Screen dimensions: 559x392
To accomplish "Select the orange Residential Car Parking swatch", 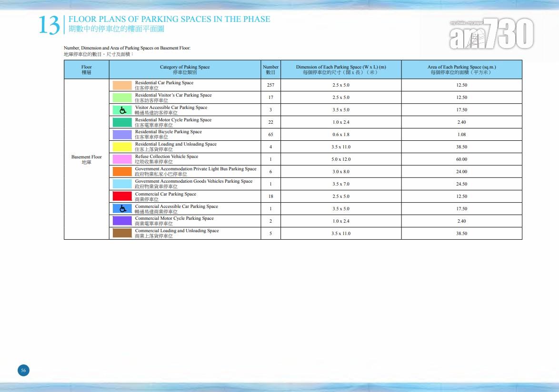I will point(122,85).
